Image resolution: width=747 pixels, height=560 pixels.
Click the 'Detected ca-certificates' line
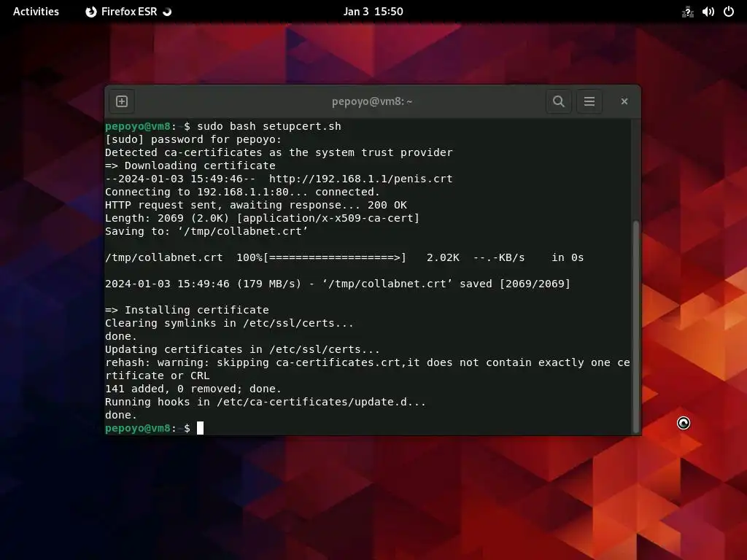[x=279, y=152]
